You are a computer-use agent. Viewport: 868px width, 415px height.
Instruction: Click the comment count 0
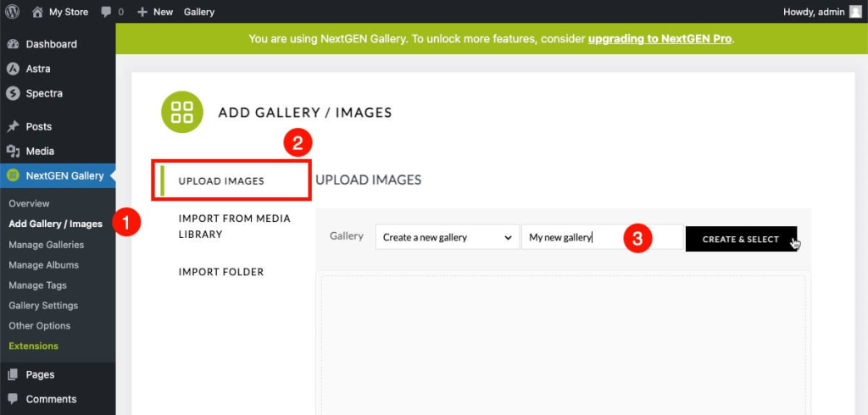pos(121,12)
